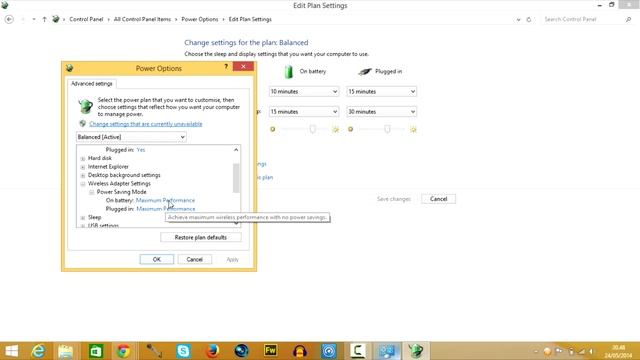Click Cancel in Power Options dialog

tap(195, 259)
